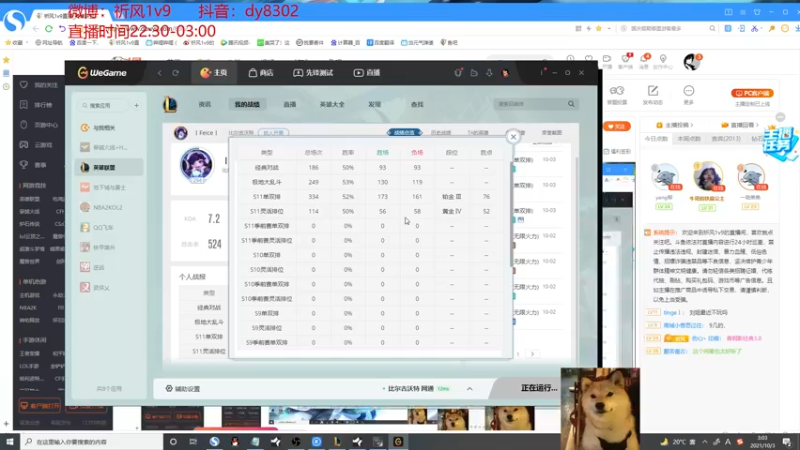
Task: Click the League of Legends logo icon
Action: pos(170,104)
